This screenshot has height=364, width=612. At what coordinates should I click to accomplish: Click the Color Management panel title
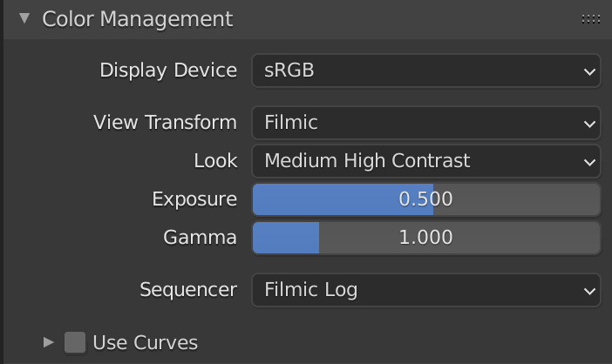[137, 18]
